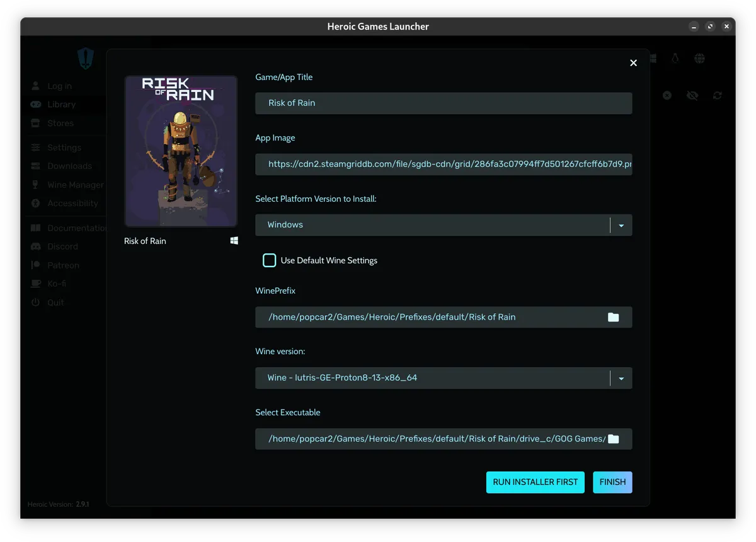The image size is (756, 542).
Task: Click Quit in the sidebar
Action: [x=55, y=303]
